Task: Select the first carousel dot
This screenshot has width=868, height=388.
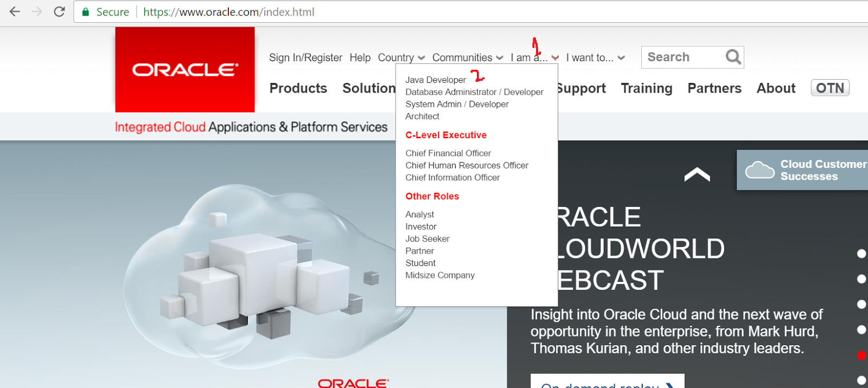Action: point(861,254)
